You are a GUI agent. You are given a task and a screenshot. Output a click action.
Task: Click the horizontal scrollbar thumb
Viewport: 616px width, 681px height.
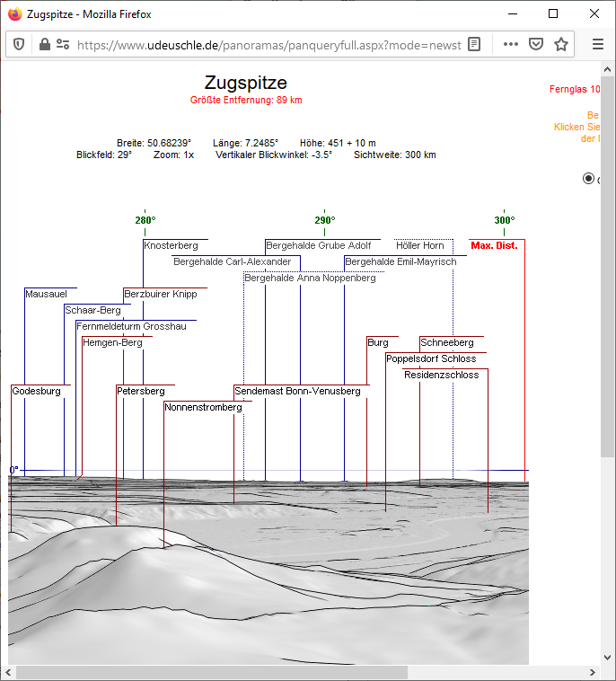click(x=211, y=672)
